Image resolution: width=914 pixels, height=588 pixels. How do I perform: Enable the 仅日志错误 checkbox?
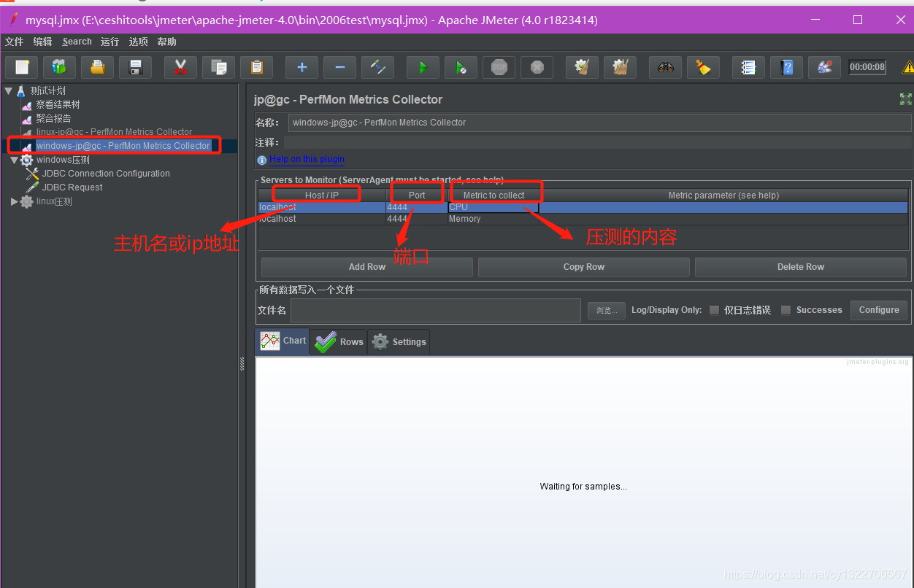pos(714,310)
